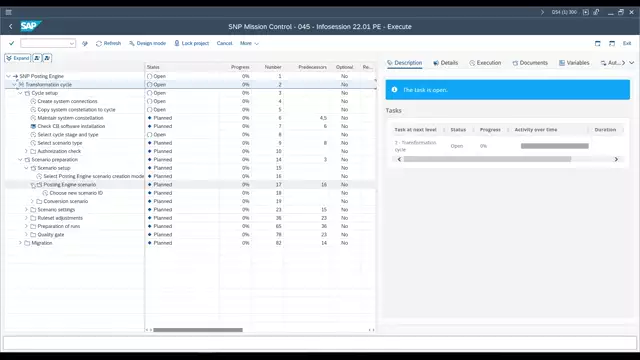Click the command input field
640x360 pixels.
(x=45, y=43)
